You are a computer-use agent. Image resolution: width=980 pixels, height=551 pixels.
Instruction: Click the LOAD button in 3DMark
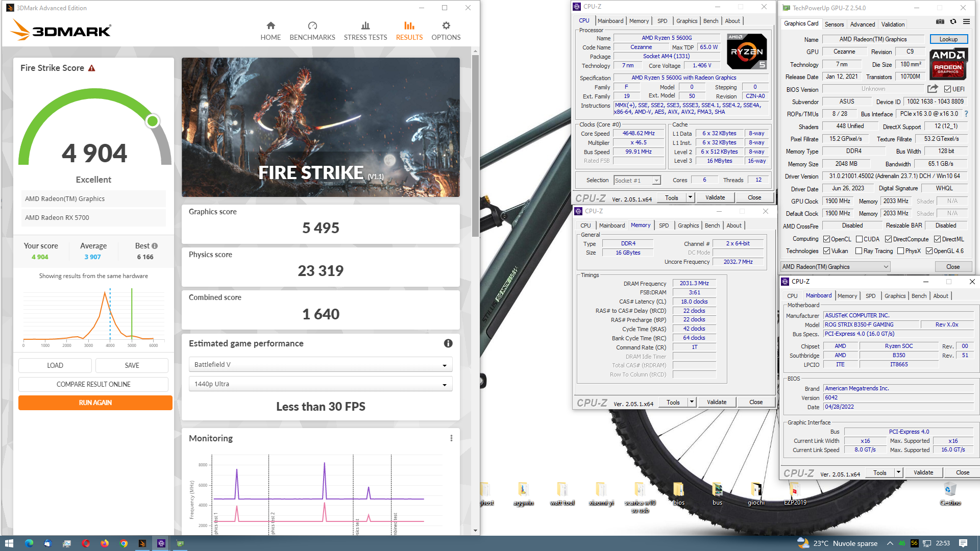(x=55, y=365)
